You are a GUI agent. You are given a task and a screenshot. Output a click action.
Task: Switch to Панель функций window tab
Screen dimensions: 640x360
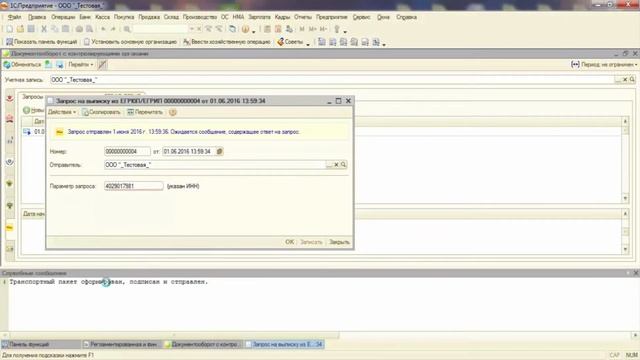coord(41,344)
